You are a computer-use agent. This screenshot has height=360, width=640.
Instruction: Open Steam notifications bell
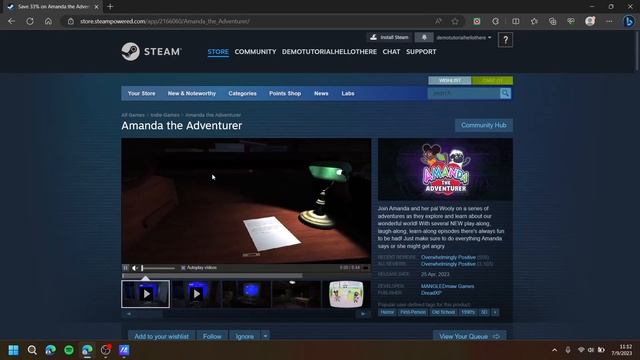[424, 38]
